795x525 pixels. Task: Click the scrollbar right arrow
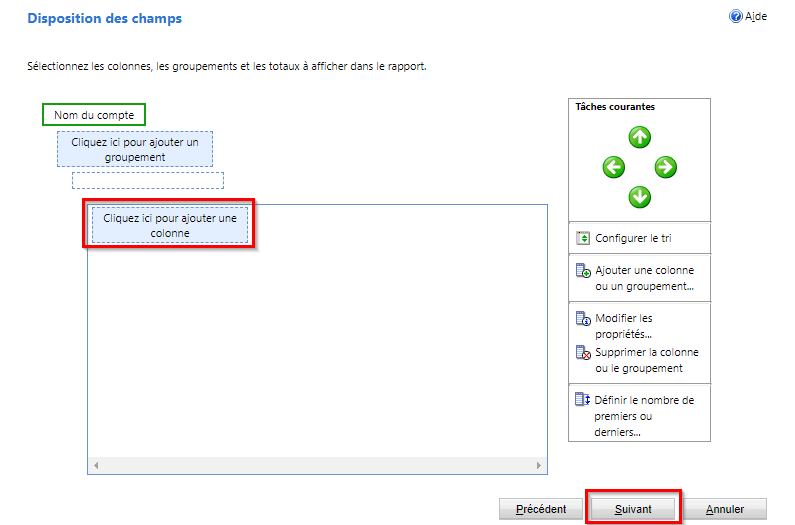coord(538,465)
